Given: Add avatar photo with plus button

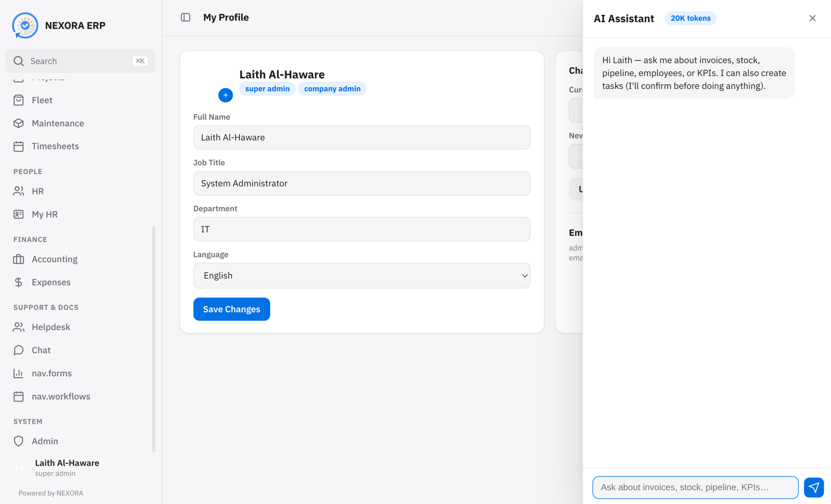Looking at the screenshot, I should (225, 96).
